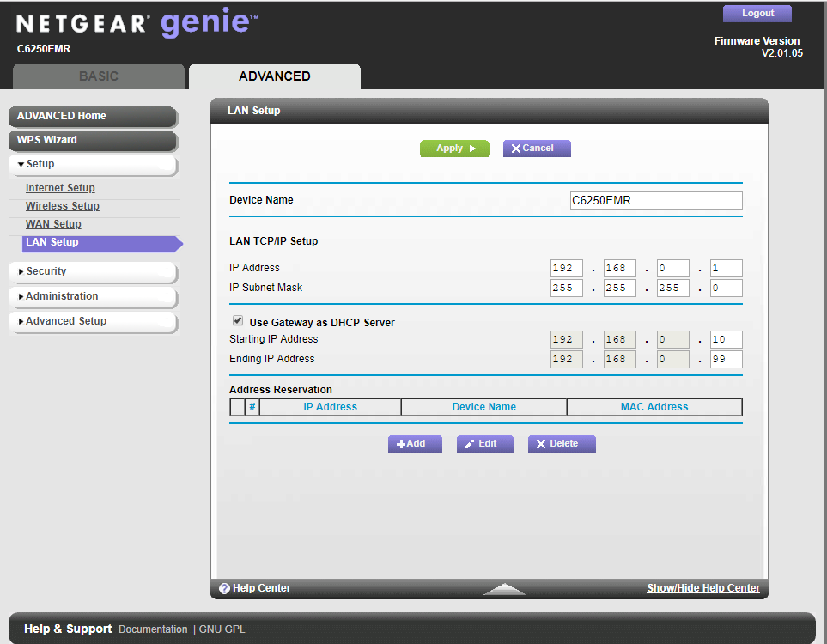Click Delete button with X icon

(561, 444)
